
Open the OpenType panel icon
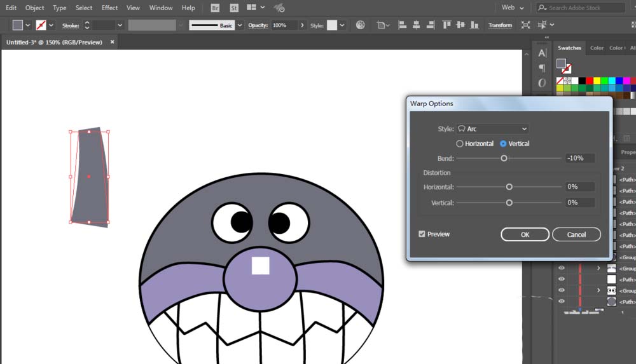[x=543, y=83]
